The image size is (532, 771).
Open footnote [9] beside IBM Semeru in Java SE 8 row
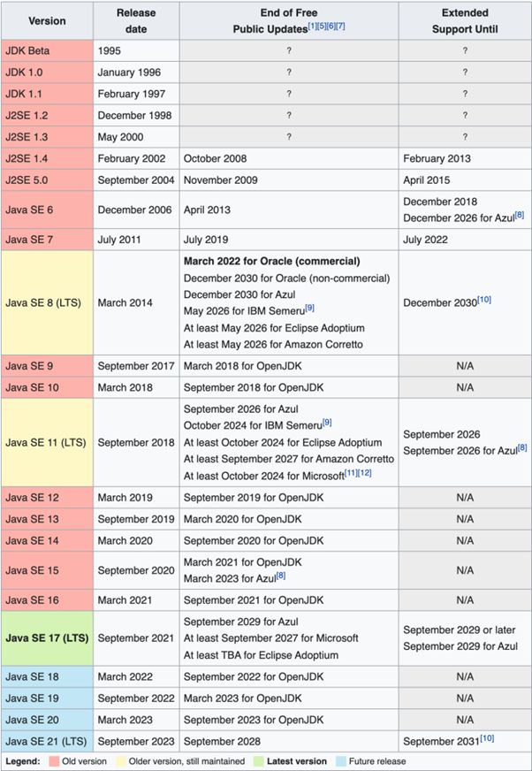tap(309, 308)
